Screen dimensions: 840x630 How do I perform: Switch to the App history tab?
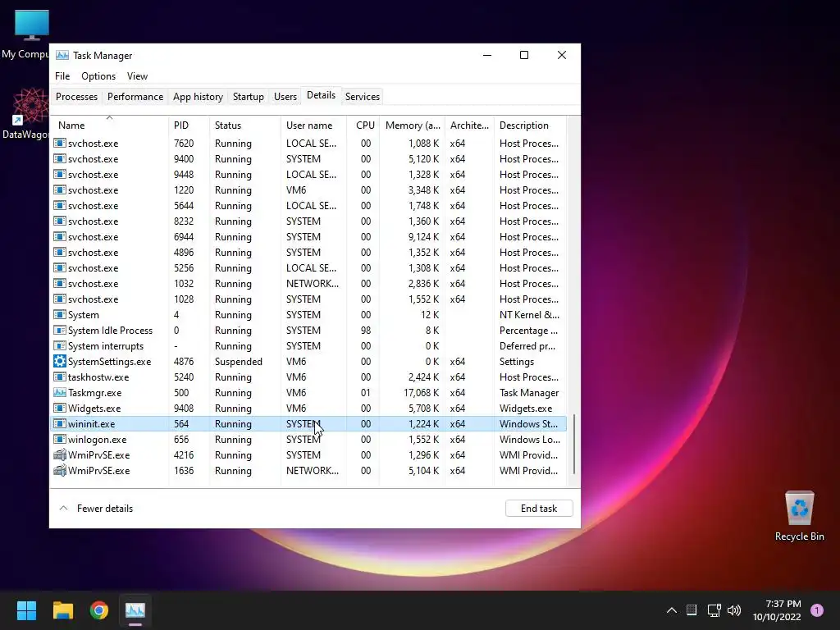(198, 97)
